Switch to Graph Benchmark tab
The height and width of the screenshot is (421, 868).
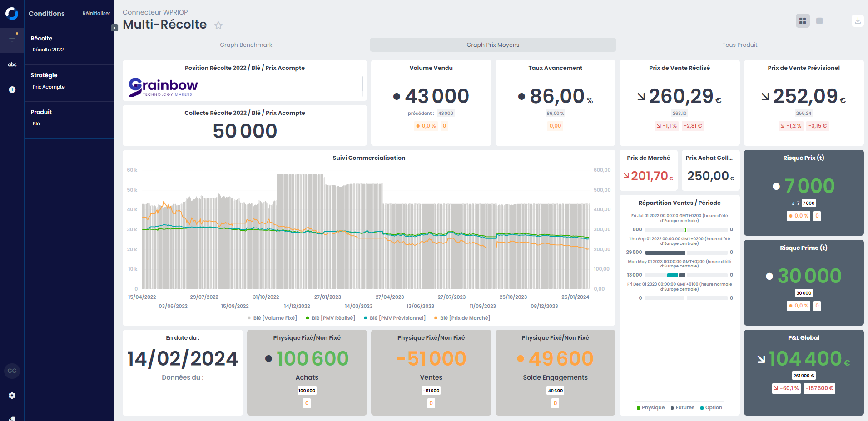coord(246,45)
